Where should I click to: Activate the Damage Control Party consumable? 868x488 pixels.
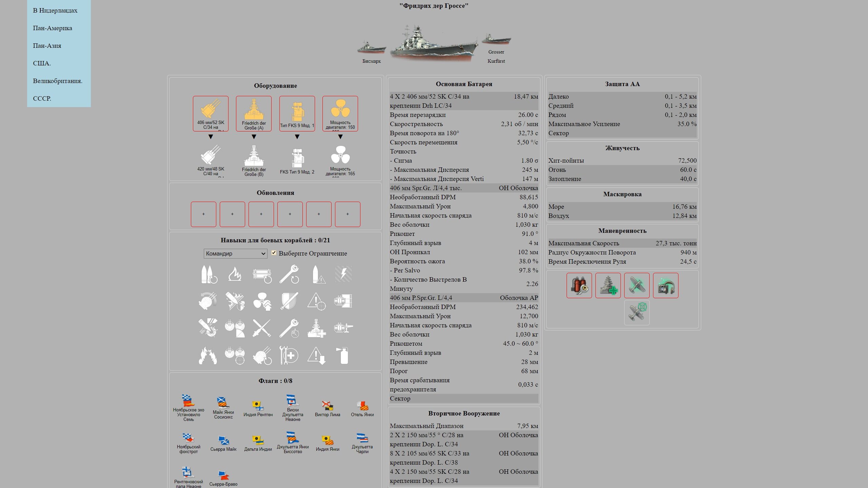(x=579, y=285)
